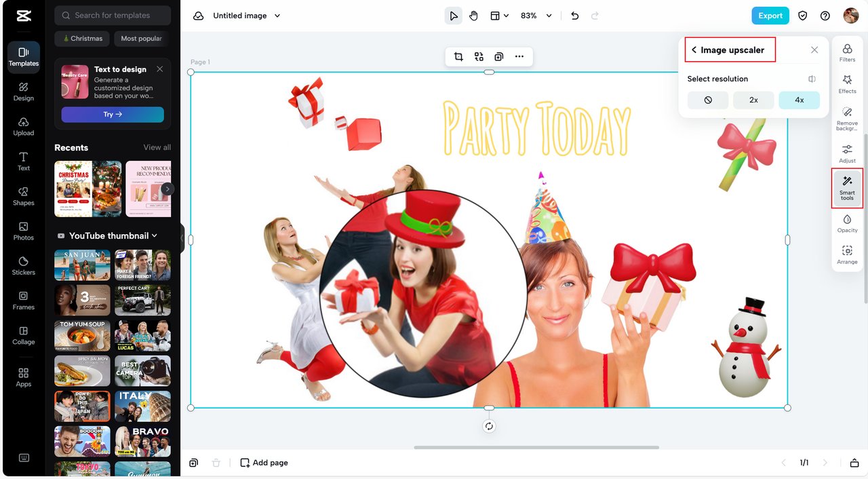Image resolution: width=868 pixels, height=479 pixels.
Task: Click the duplicate page icon at bottom
Action: (194, 463)
